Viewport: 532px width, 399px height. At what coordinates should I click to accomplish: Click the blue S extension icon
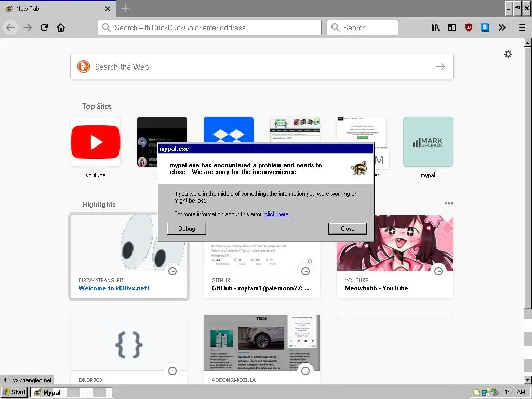pyautogui.click(x=485, y=28)
